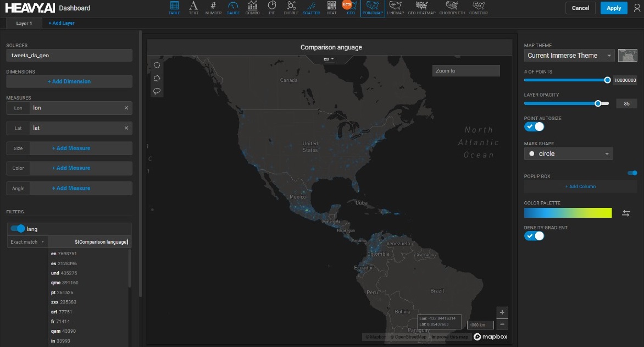
Task: Disable the Density Gradient switch
Action: pyautogui.click(x=534, y=236)
